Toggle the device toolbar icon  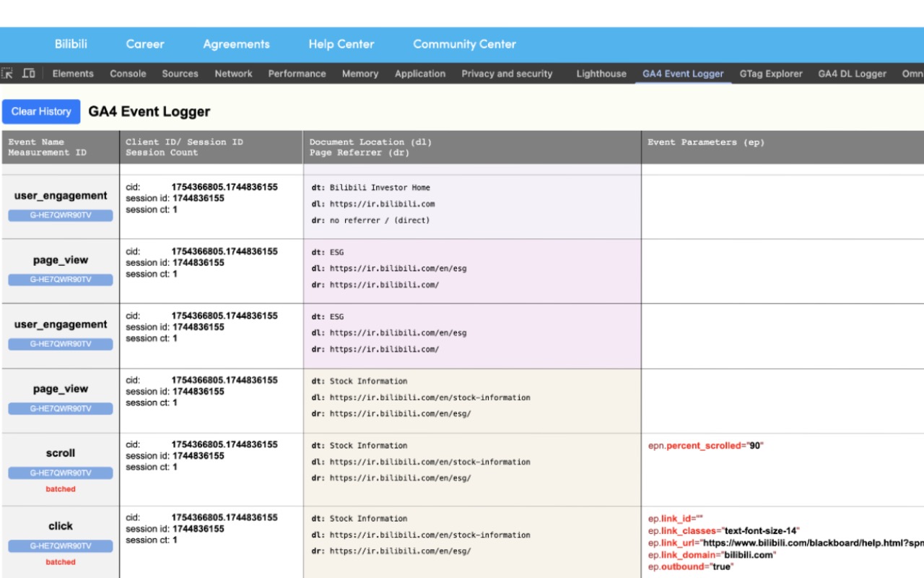coord(29,74)
